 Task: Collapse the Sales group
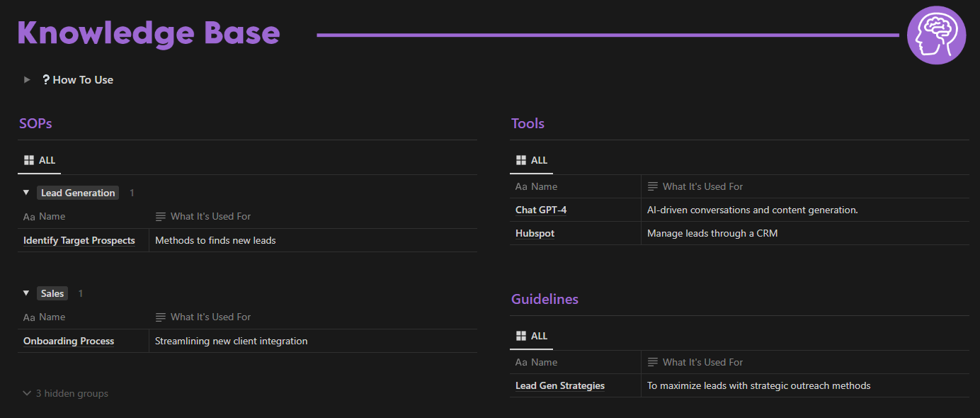click(x=26, y=293)
